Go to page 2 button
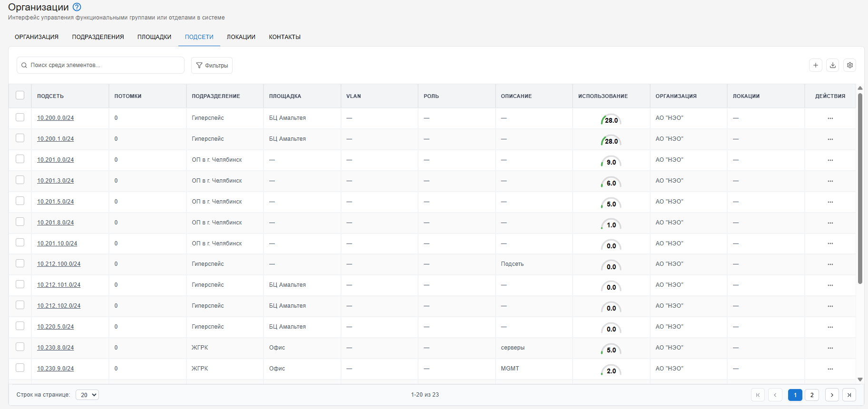Image resolution: width=868 pixels, height=409 pixels. coord(812,395)
